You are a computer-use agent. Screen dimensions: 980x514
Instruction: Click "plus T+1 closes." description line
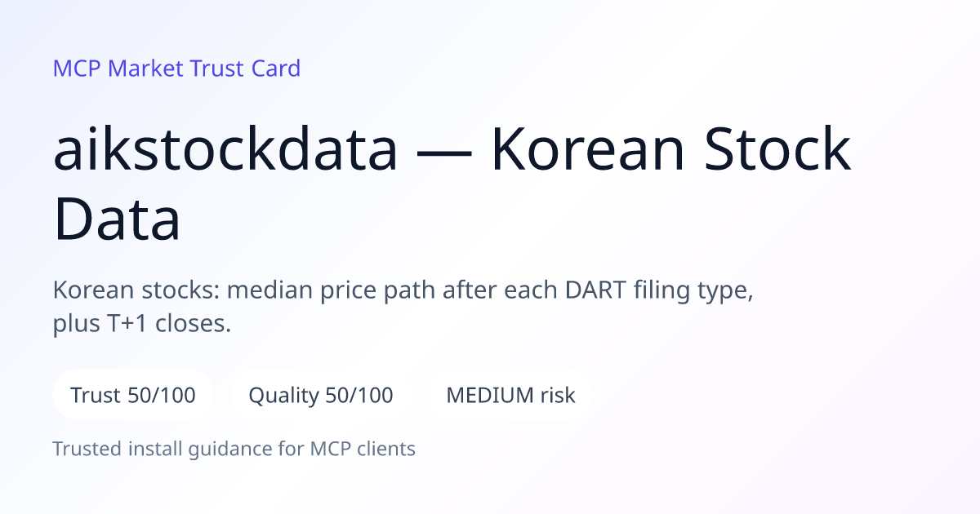[x=142, y=324]
